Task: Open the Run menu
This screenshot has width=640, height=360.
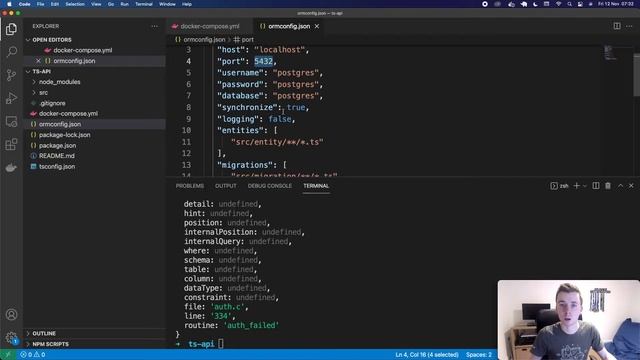Action: pos(124,4)
